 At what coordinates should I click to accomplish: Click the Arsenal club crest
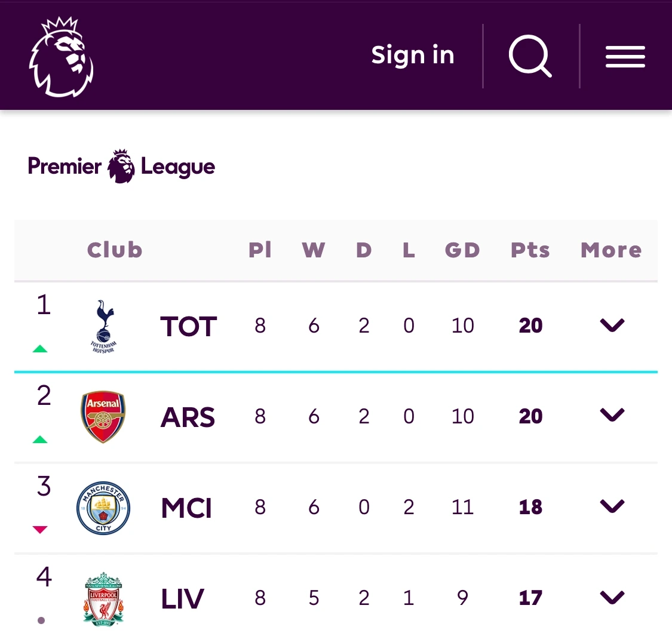(103, 417)
